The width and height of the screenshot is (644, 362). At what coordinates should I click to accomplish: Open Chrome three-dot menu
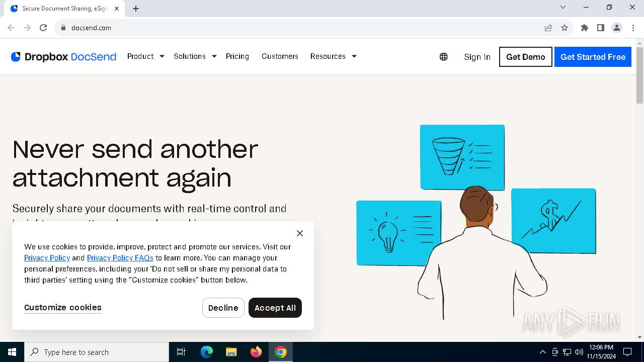pos(633,28)
